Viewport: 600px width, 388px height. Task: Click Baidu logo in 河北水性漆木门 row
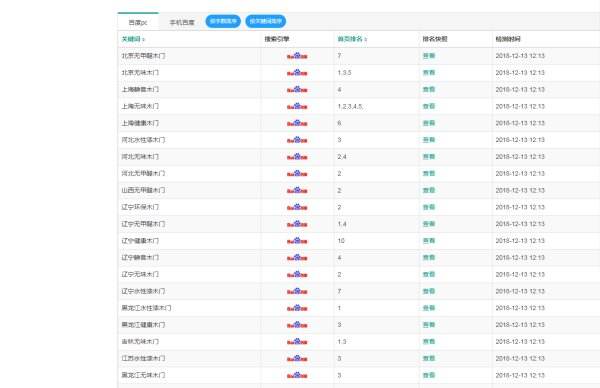coord(297,140)
